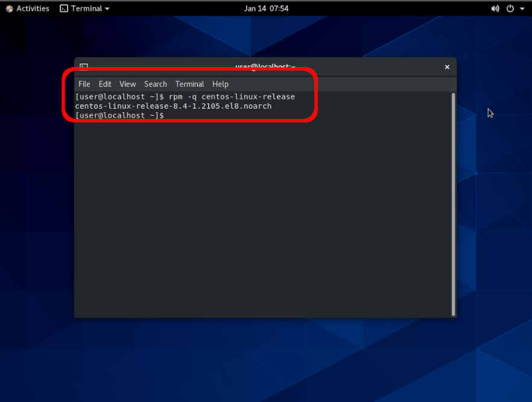The width and height of the screenshot is (532, 402).
Task: Close the terminal window
Action: coord(447,67)
